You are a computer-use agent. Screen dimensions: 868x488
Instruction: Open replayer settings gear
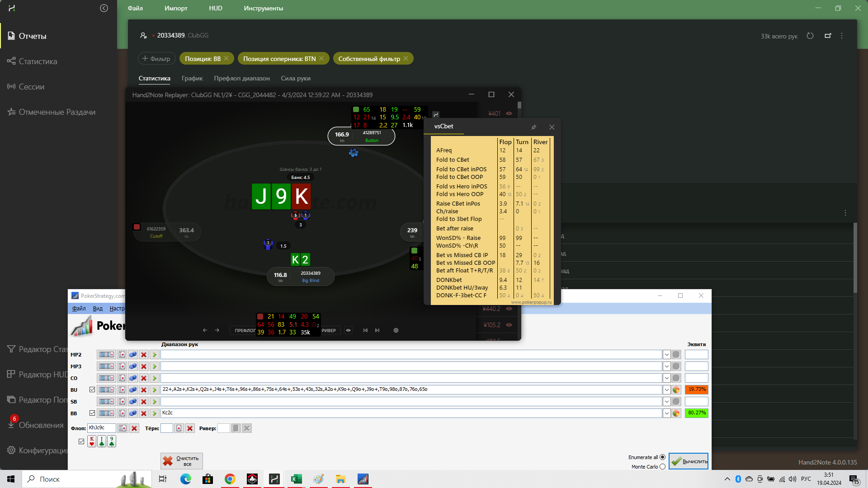pyautogui.click(x=396, y=330)
